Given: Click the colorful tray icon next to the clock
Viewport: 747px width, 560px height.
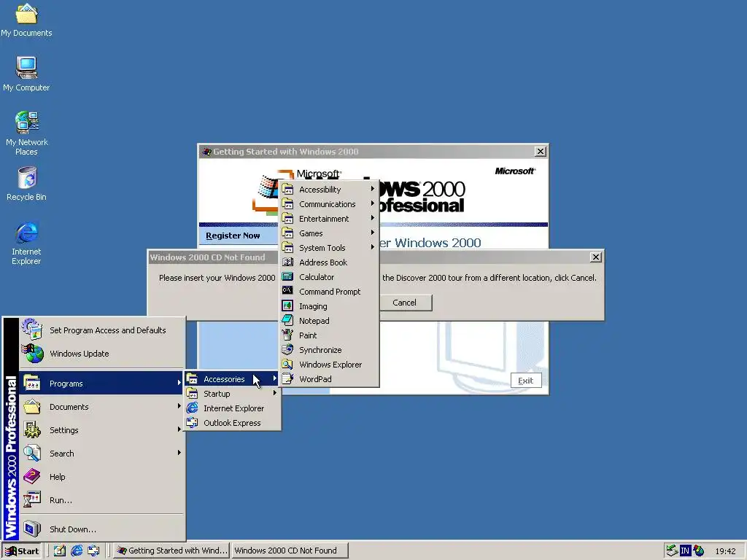Looking at the screenshot, I should [x=699, y=551].
